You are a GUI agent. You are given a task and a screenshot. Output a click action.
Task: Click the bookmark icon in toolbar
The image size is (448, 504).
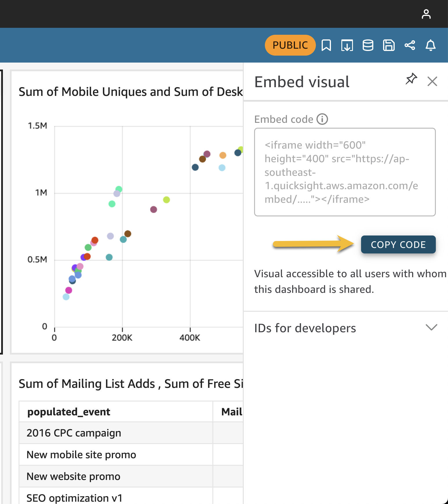pos(326,45)
